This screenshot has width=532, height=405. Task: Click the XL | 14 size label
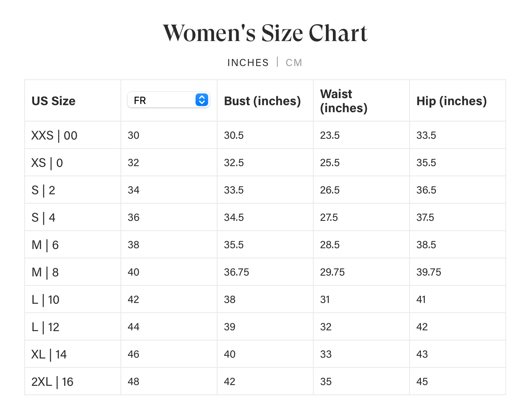tap(49, 355)
